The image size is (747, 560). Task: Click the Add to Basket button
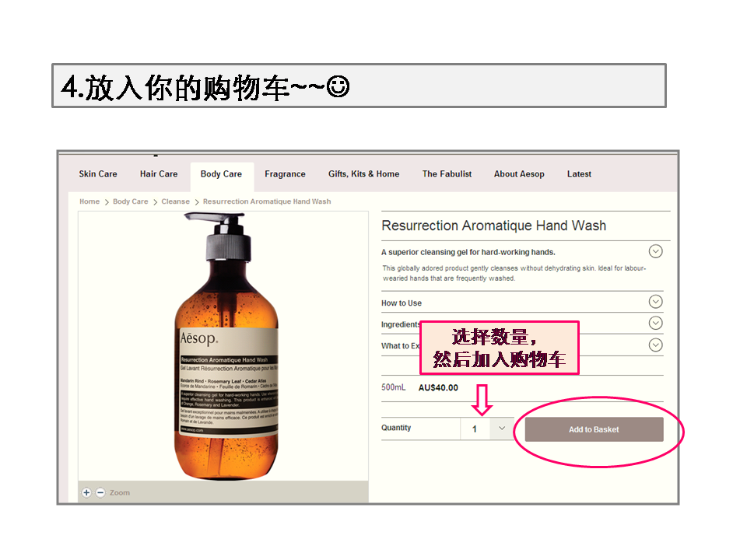(594, 429)
